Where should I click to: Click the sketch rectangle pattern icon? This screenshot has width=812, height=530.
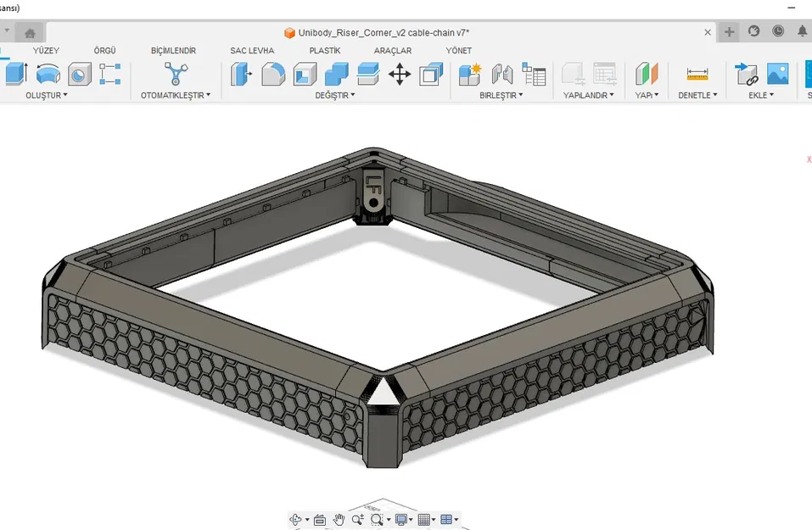(109, 74)
